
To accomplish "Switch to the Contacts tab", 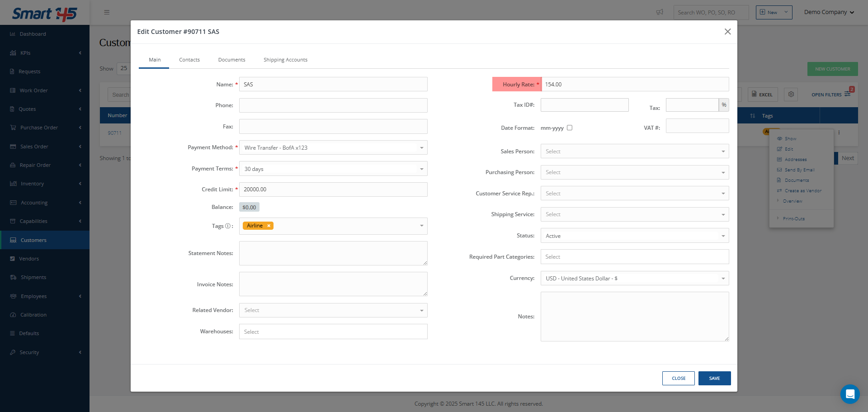I will [x=189, y=60].
